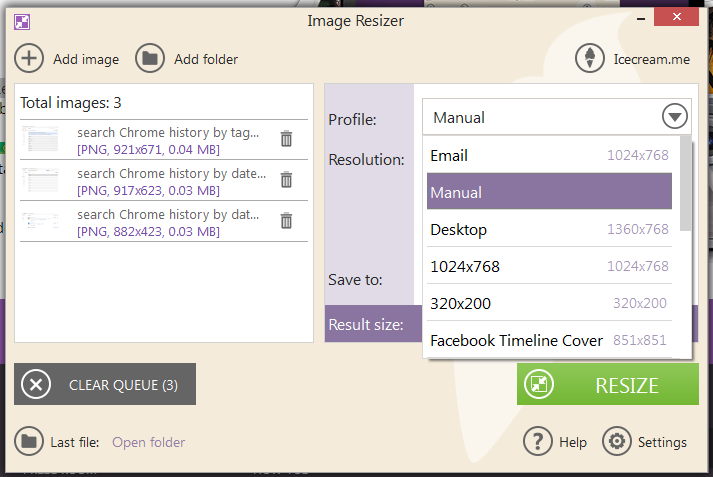This screenshot has height=477, width=713.
Task: Delete the first image with trash icon
Action: coord(286,139)
